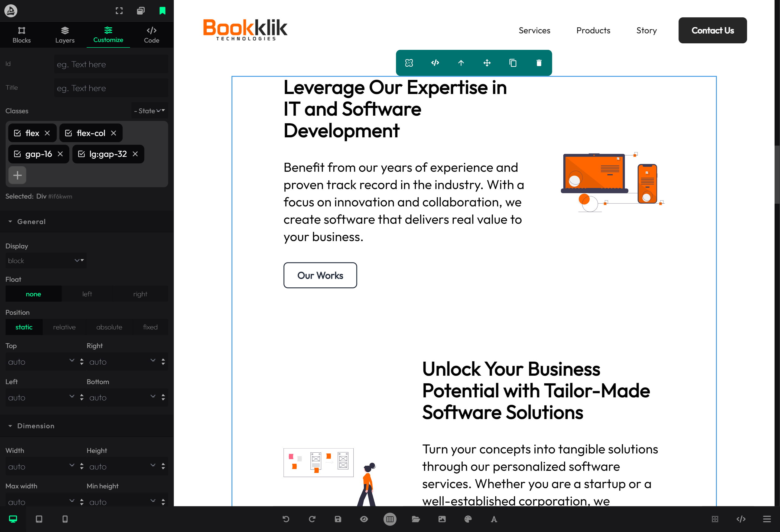Open the State dropdown next to Classes
Image resolution: width=780 pixels, height=532 pixels.
tap(149, 111)
